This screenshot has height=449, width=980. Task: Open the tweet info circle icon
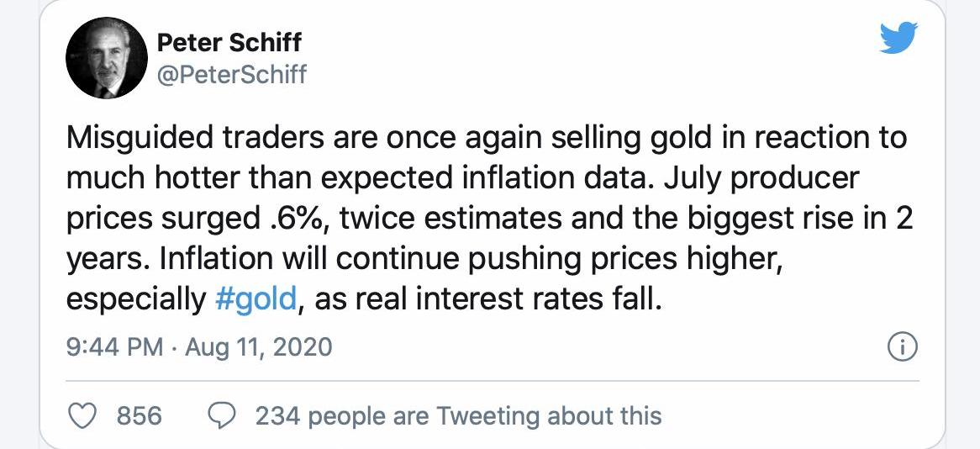(903, 347)
